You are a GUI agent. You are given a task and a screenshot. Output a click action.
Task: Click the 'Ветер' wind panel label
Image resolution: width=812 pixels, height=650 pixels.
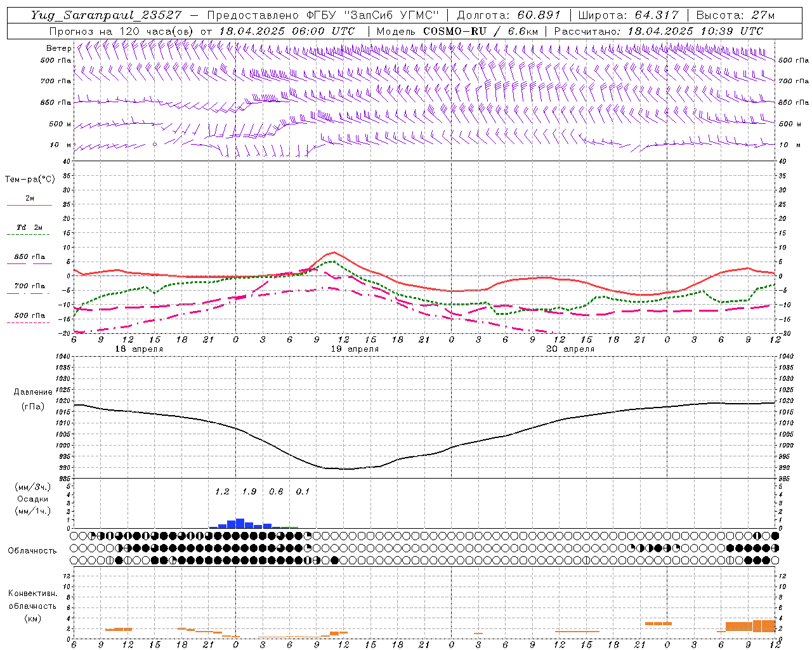(x=58, y=48)
